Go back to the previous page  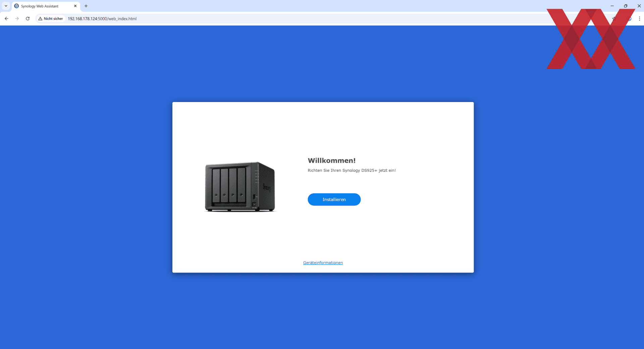[x=6, y=19]
